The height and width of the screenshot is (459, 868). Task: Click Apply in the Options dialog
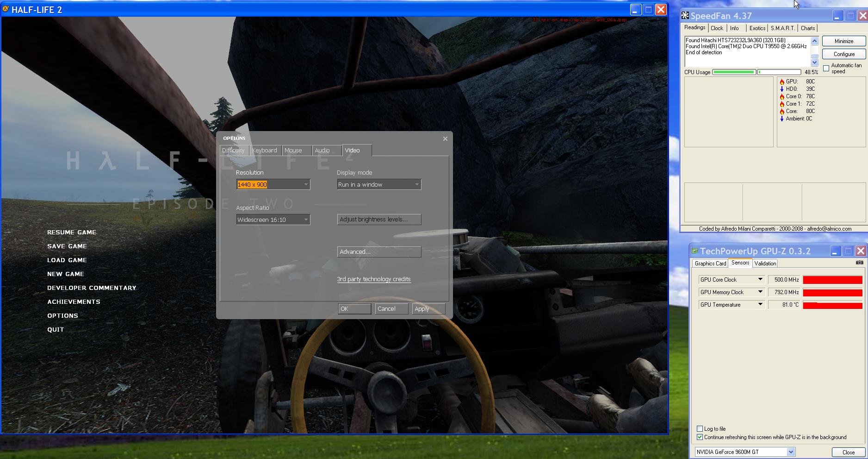click(428, 309)
